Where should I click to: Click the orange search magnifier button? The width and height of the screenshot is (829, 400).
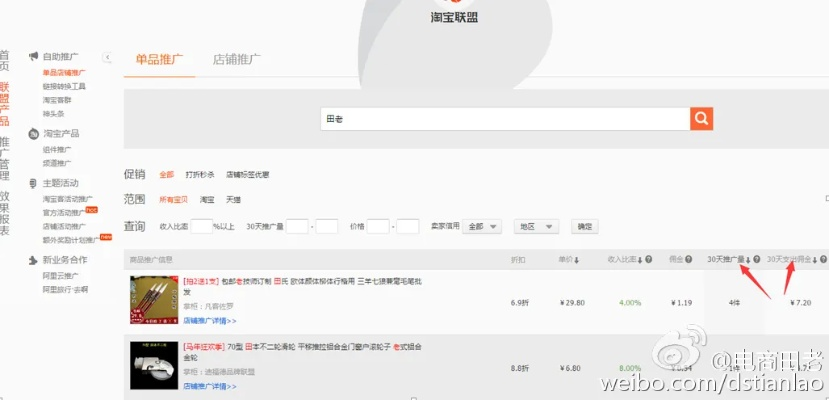701,119
